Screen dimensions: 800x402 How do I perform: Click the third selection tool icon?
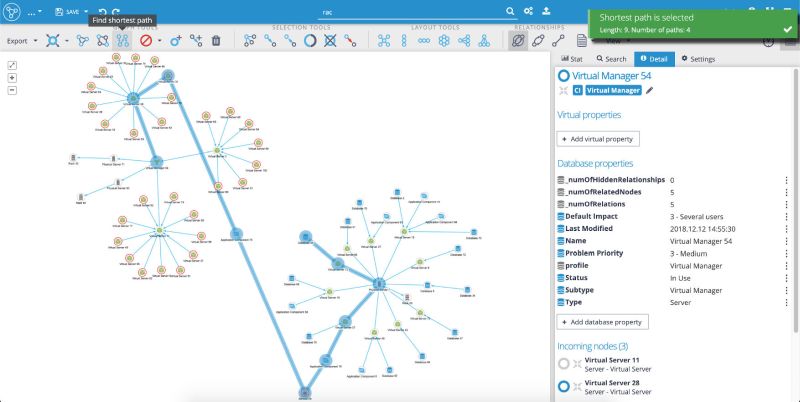[x=290, y=41]
